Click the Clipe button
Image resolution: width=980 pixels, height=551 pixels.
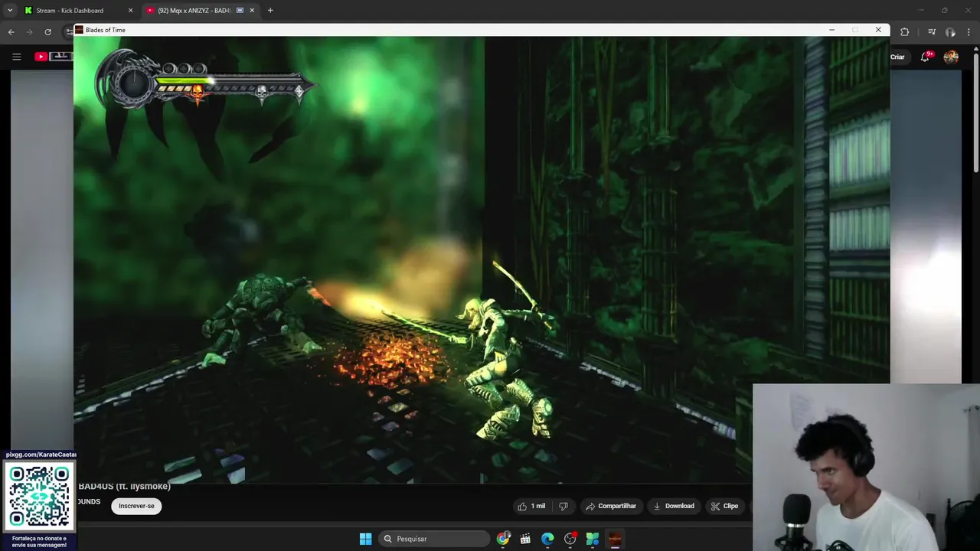click(x=724, y=506)
